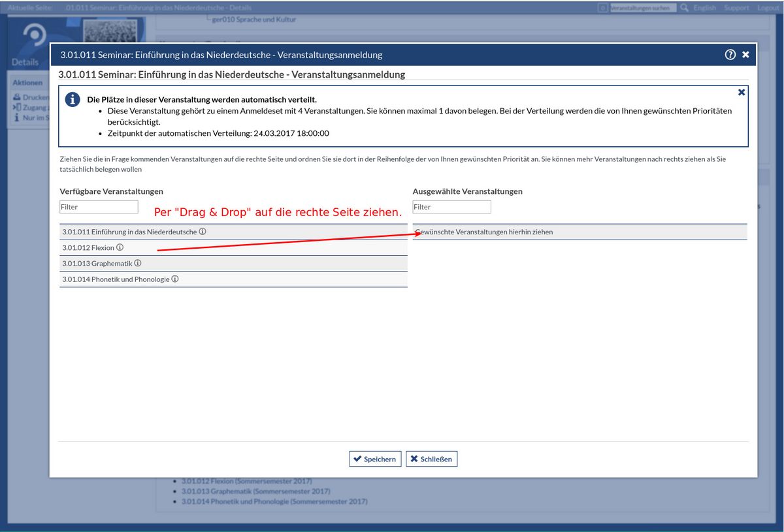Click info icon beside 3.01.012 Flexion
The image size is (784, 532).
[x=120, y=247]
